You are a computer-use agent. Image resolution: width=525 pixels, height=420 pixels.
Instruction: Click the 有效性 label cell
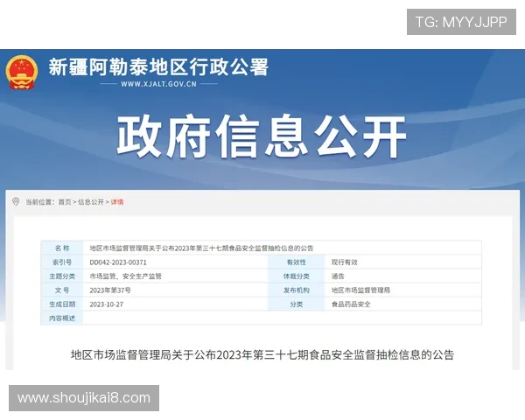297,262
